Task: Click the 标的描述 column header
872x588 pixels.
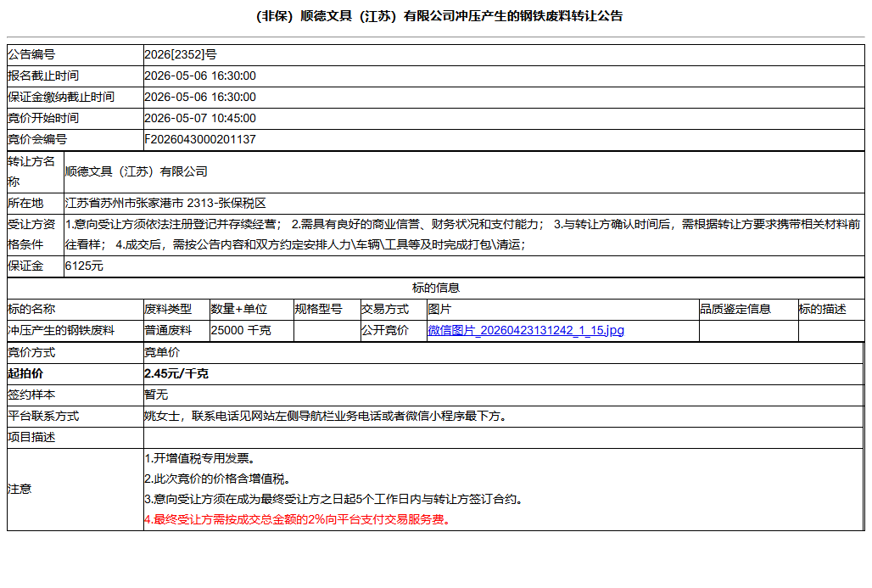Action: [x=823, y=310]
